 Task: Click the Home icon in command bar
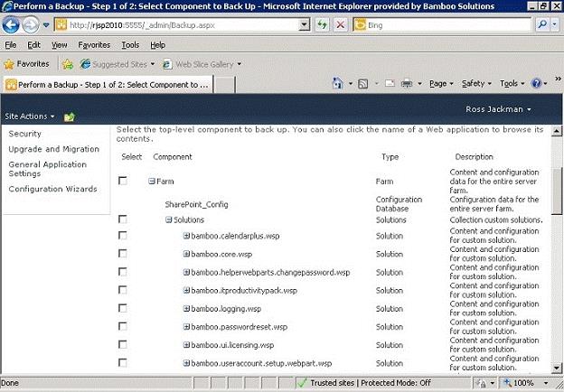tap(337, 84)
